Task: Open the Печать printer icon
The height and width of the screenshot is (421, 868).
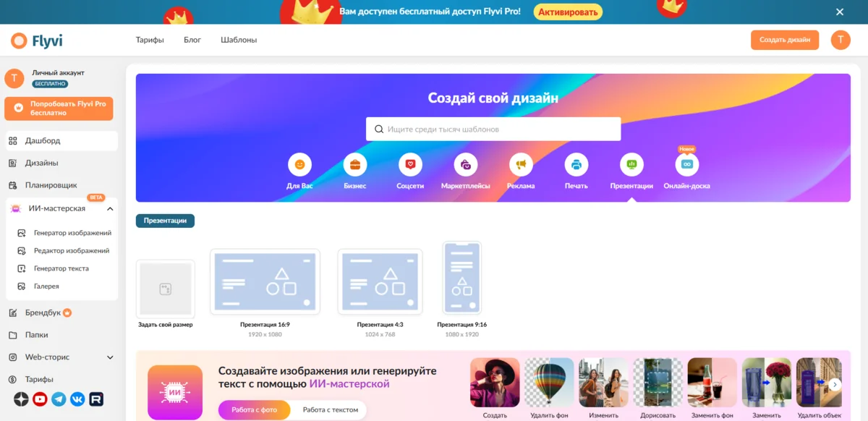Action: click(x=576, y=165)
